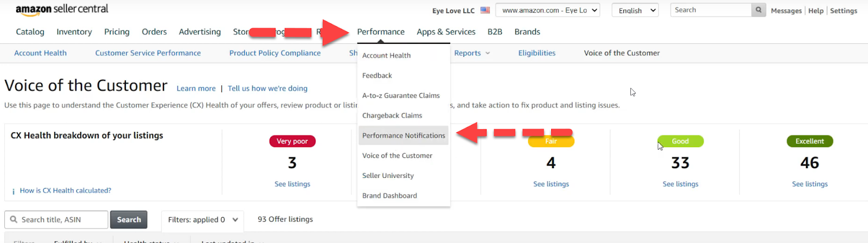
Task: Open the marketplace selector dropdown
Action: click(547, 10)
